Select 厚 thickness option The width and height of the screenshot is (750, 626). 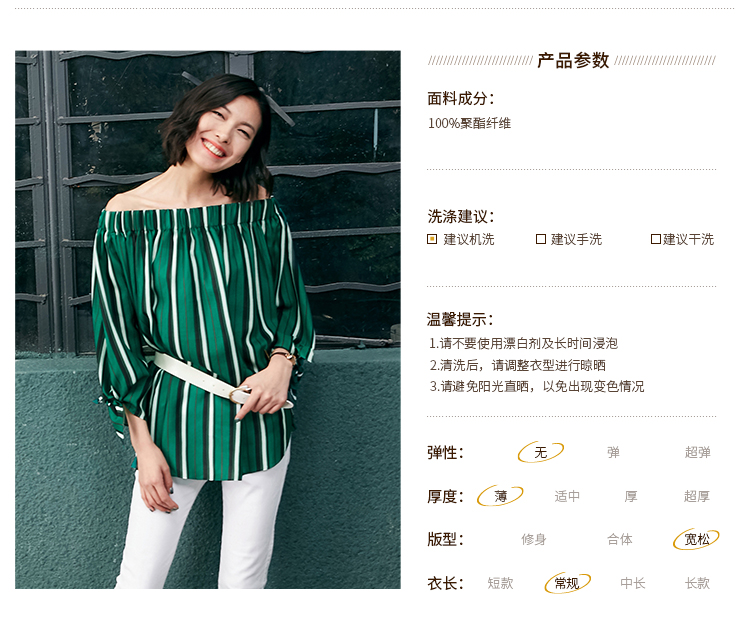tap(630, 496)
